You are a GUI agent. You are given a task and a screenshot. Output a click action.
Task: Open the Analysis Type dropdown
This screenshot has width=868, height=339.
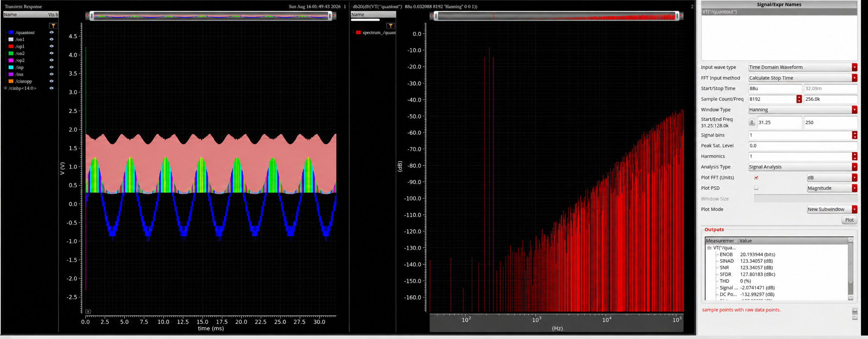point(803,167)
